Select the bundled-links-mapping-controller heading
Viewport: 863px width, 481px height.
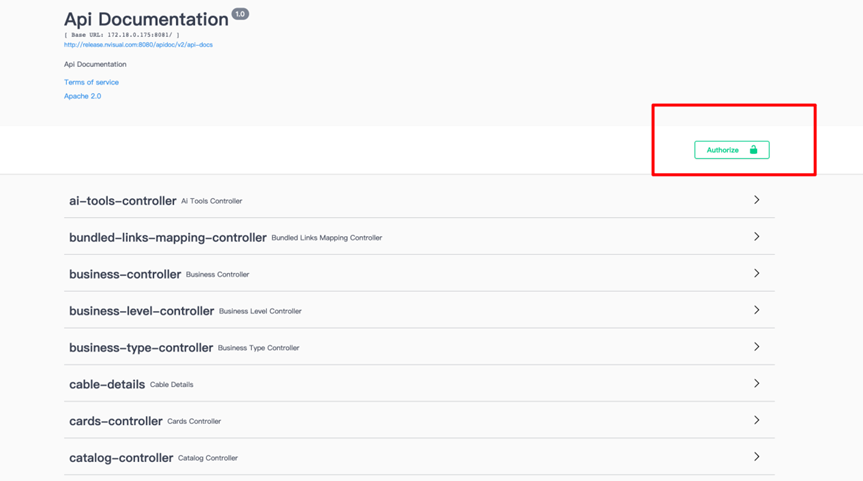(x=167, y=238)
